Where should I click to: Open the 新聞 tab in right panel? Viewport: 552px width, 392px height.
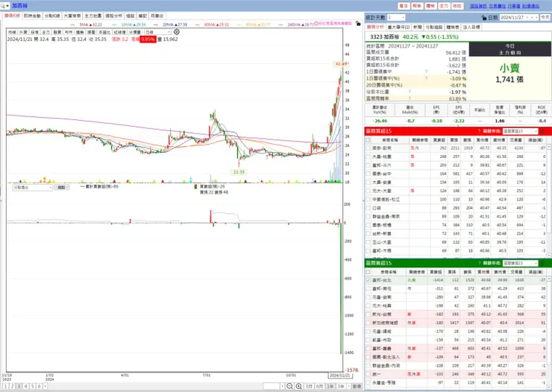pos(418,27)
